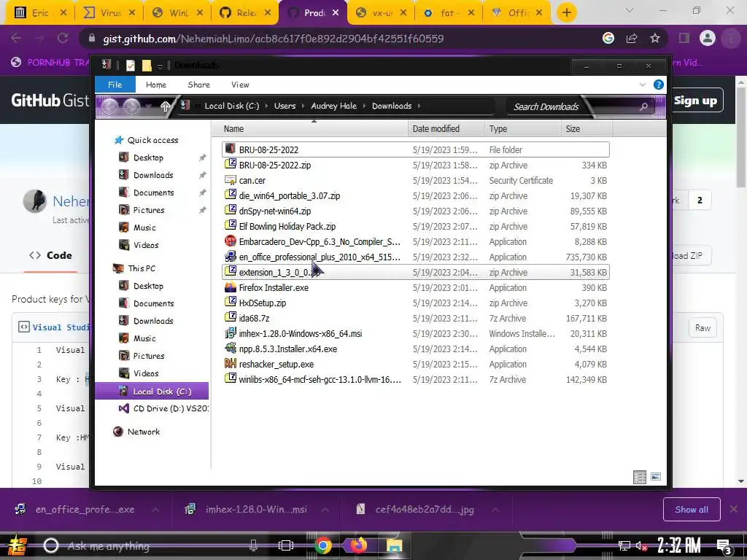The width and height of the screenshot is (747, 560).
Task: Switch to large icons view layout icon
Action: coord(656,477)
